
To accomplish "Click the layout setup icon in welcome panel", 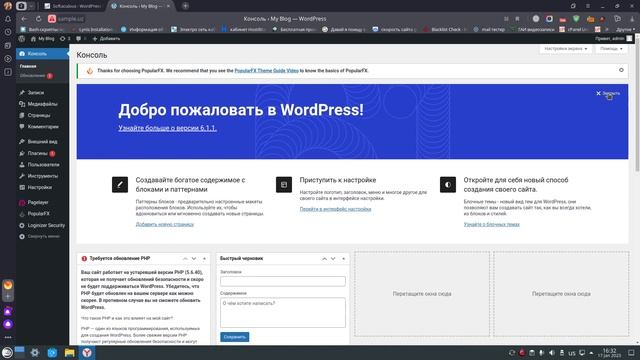I will click(284, 184).
